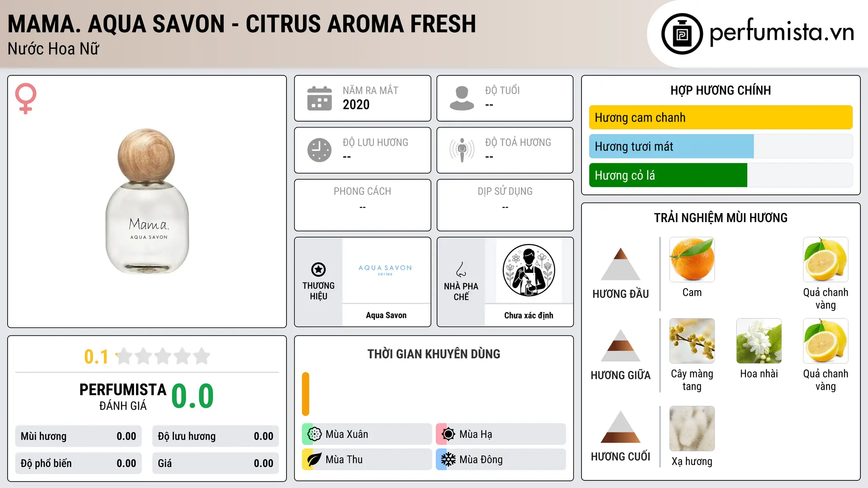Click the Aqua Savon brand name caption
This screenshot has height=488, width=868.
pyautogui.click(x=386, y=315)
